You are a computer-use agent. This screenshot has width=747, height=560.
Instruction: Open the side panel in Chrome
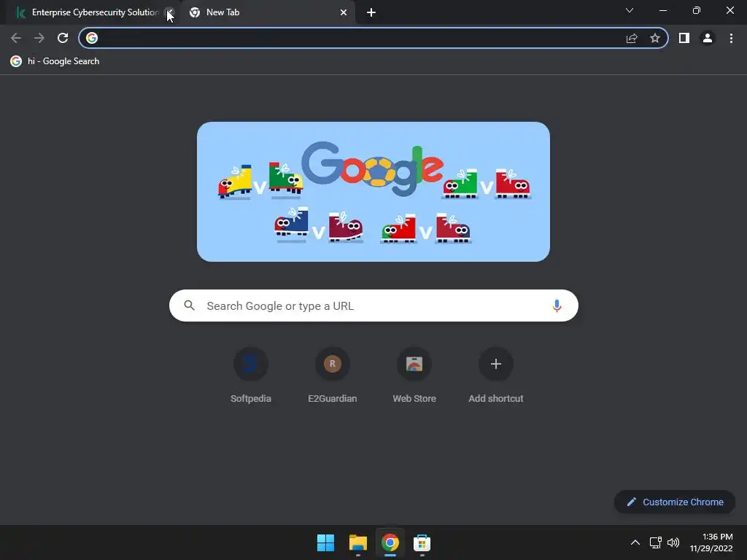tap(684, 38)
